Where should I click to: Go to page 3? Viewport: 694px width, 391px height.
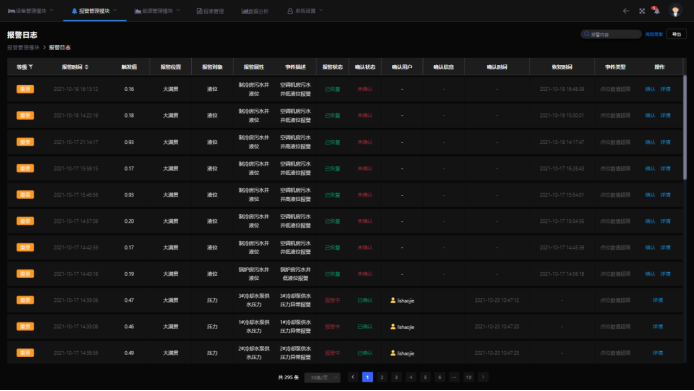click(396, 377)
